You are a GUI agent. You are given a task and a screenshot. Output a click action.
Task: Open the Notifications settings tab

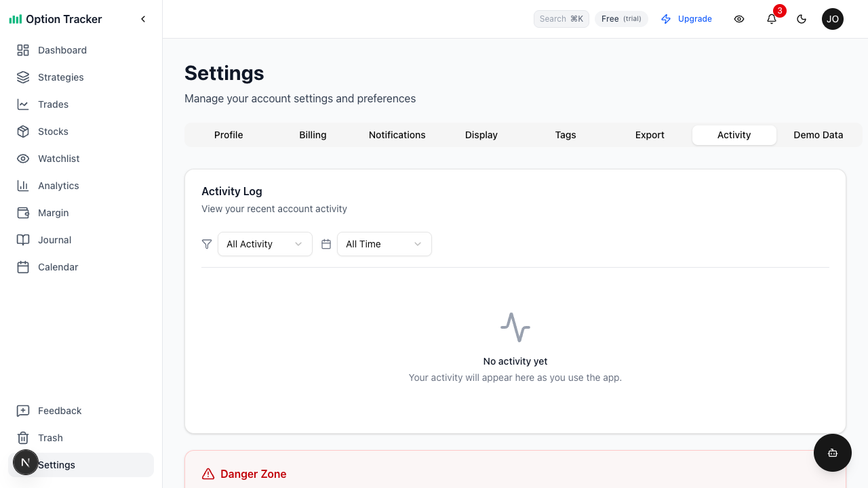[397, 135]
